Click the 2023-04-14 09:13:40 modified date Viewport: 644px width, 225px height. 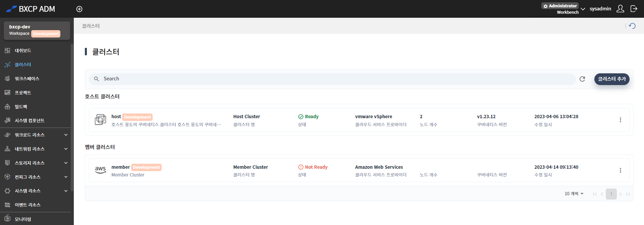coord(556,167)
